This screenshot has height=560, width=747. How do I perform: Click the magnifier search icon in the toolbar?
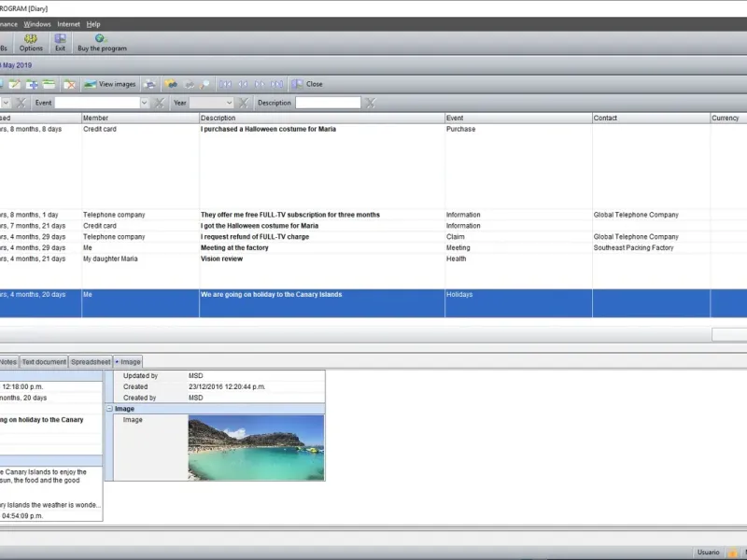204,84
